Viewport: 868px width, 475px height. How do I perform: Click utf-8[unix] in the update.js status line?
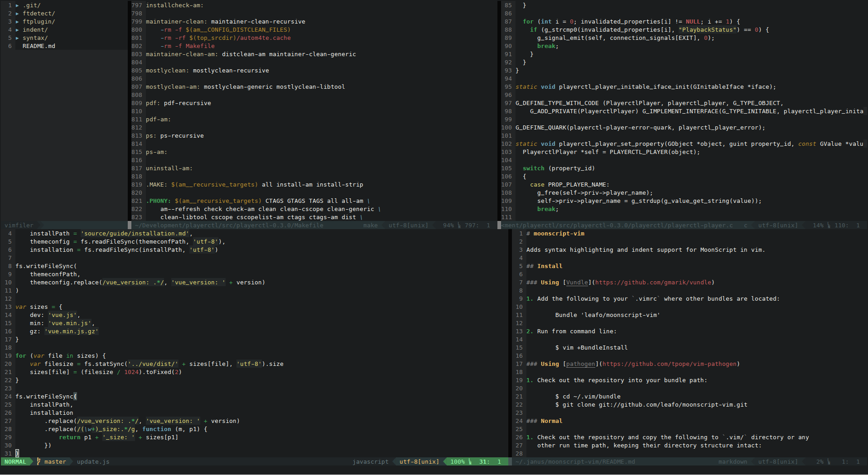[420, 462]
